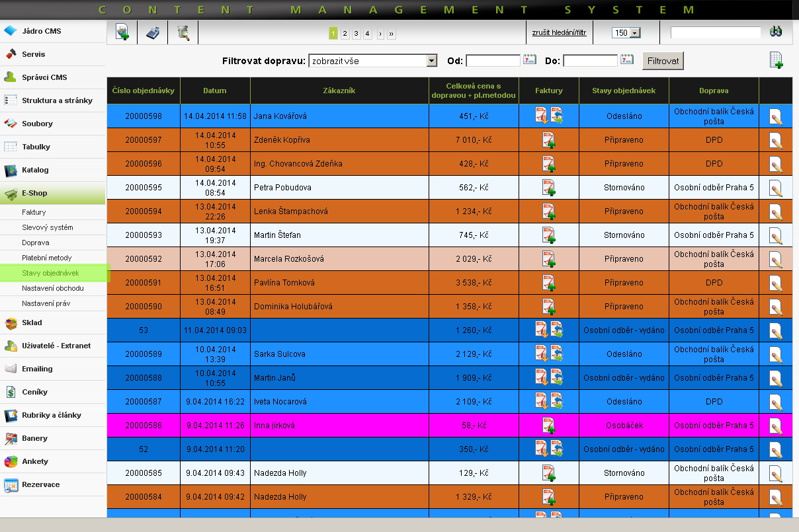The height and width of the screenshot is (532, 799).
Task: Click the Filtrovat button
Action: pos(663,61)
